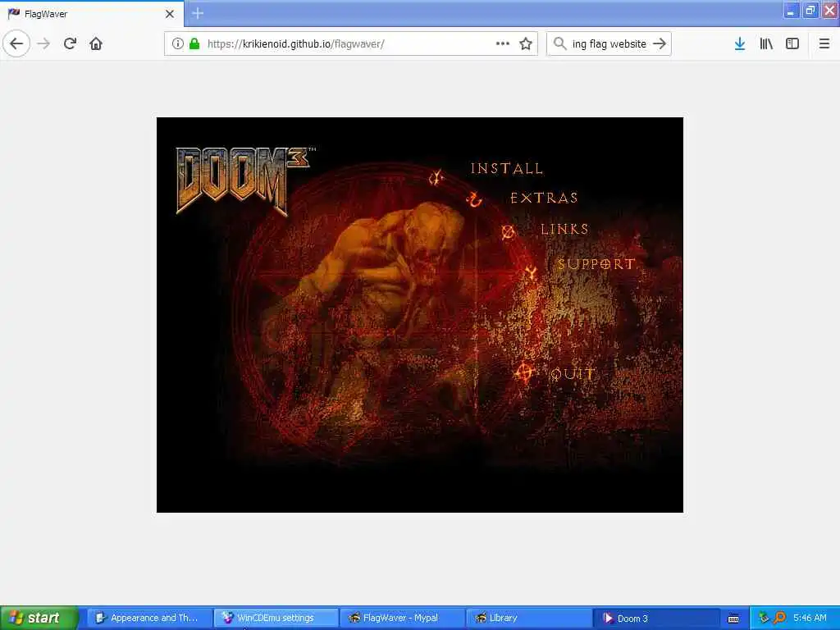This screenshot has width=840, height=630.
Task: Reload the FlagWaver page
Action: [x=70, y=43]
